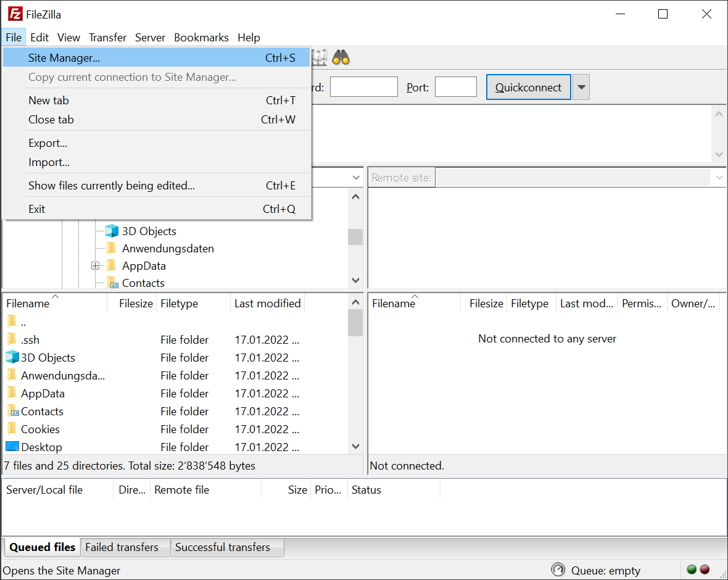Click the speed limits gauge icon
This screenshot has width=728, height=580.
[558, 570]
